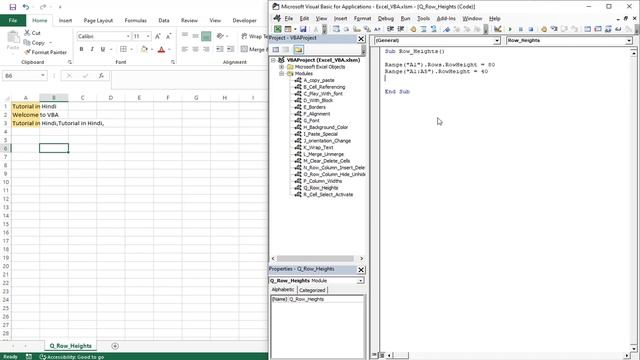
Task: Click the Undo arrow in Excel title bar
Action: (x=26, y=7)
